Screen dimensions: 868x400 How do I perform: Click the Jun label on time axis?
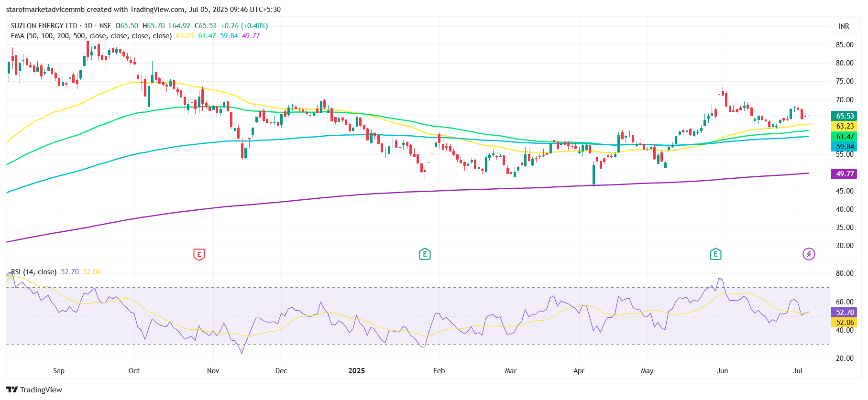pyautogui.click(x=723, y=371)
